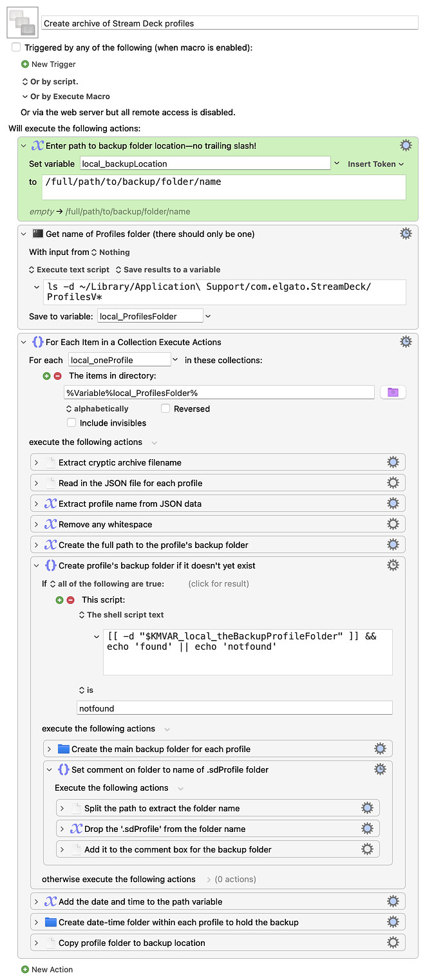425x980 pixels.
Task: Edit the 'notfound' comparison field
Action: pyautogui.click(x=234, y=708)
